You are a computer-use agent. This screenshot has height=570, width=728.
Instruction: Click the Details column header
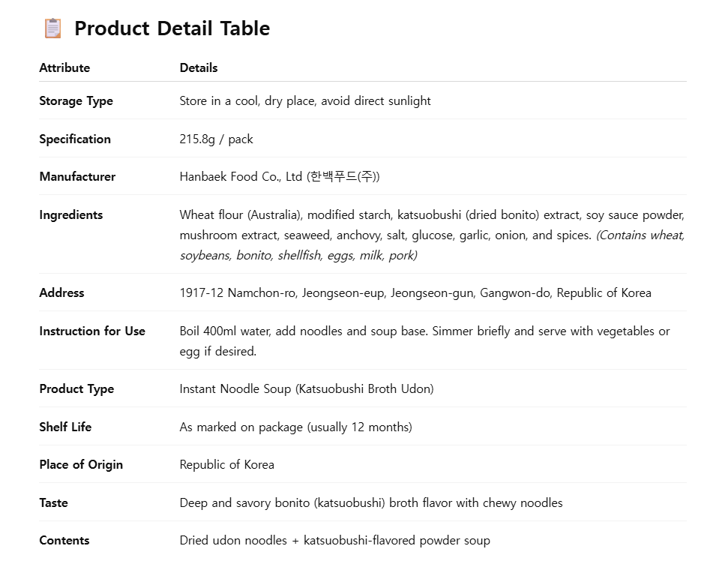(x=199, y=67)
